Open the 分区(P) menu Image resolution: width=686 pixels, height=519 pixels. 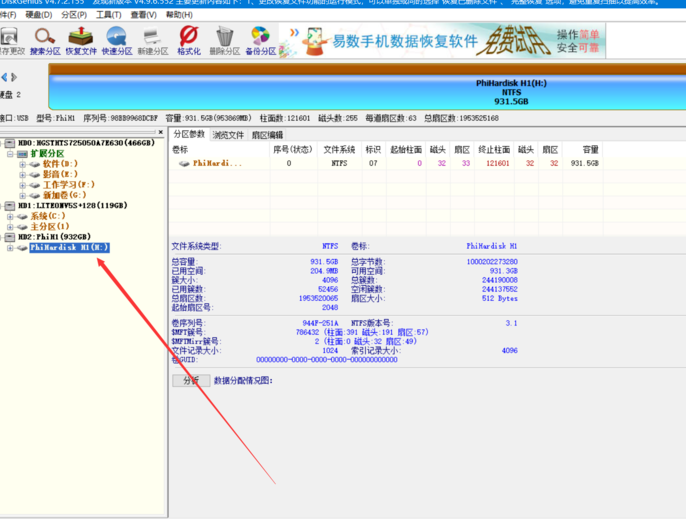pyautogui.click(x=74, y=15)
